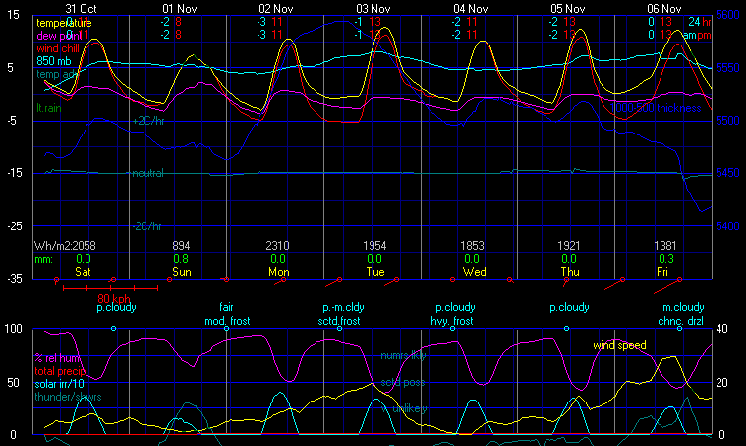Image resolution: width=746 pixels, height=446 pixels.
Task: Select the cyan 850 mb legend label
Action: tap(54, 61)
